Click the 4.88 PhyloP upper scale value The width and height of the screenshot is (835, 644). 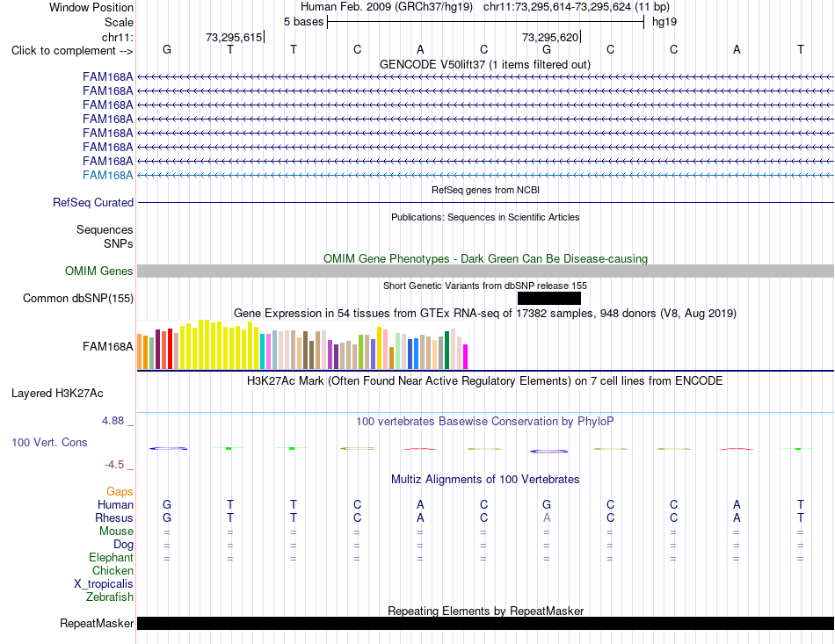113,421
